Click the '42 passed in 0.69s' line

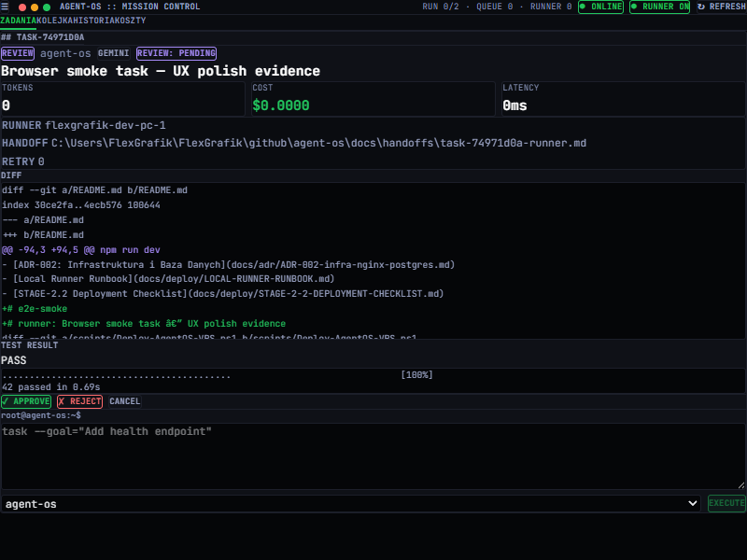(x=51, y=387)
